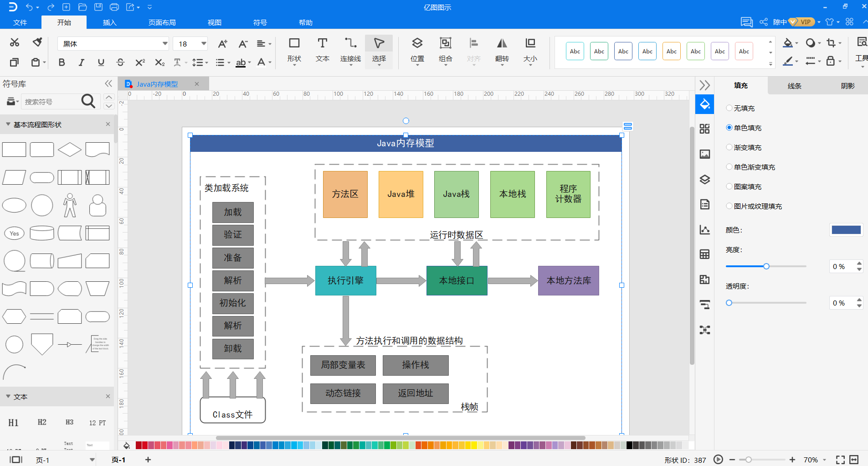
Task: Add a new page with plus button
Action: pos(148,460)
